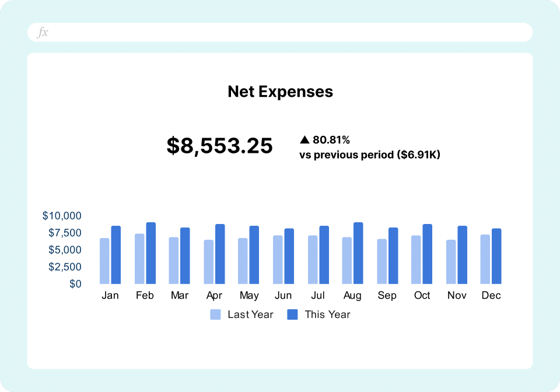Select the Feb Last Year bar

pyautogui.click(x=139, y=259)
